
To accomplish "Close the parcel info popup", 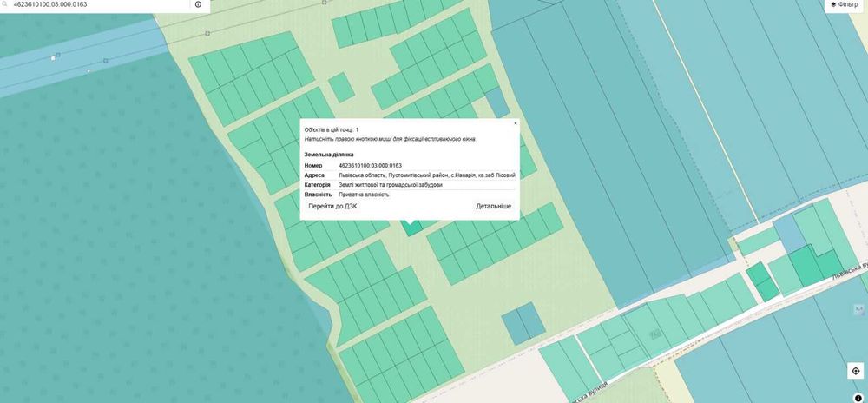I will 516,123.
